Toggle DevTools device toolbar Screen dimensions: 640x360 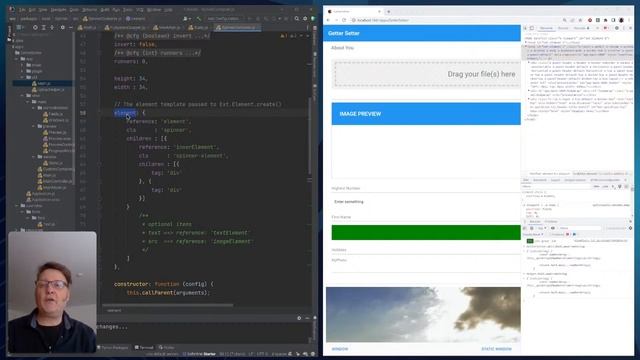click(532, 28)
